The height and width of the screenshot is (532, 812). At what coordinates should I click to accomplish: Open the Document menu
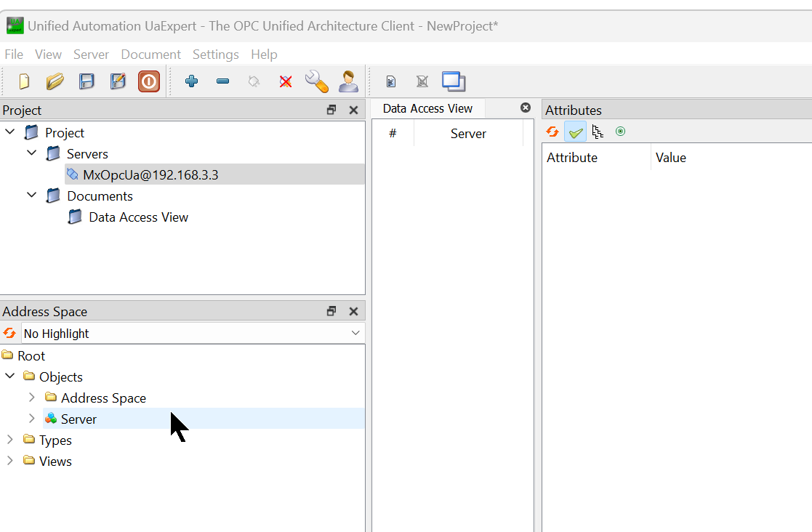(x=150, y=55)
